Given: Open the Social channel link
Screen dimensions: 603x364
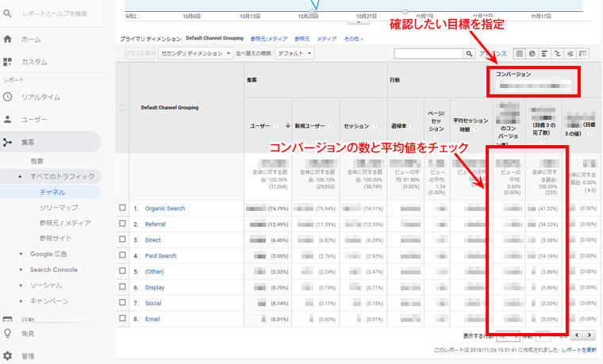Looking at the screenshot, I should click(x=153, y=303).
